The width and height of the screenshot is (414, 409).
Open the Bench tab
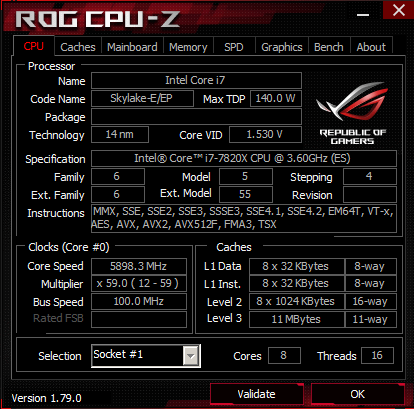(329, 47)
